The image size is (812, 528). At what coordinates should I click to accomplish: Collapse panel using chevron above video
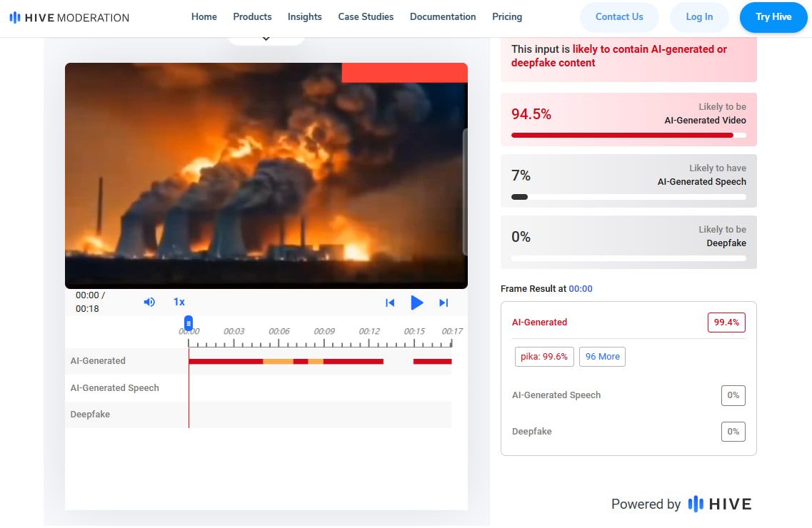pos(266,39)
